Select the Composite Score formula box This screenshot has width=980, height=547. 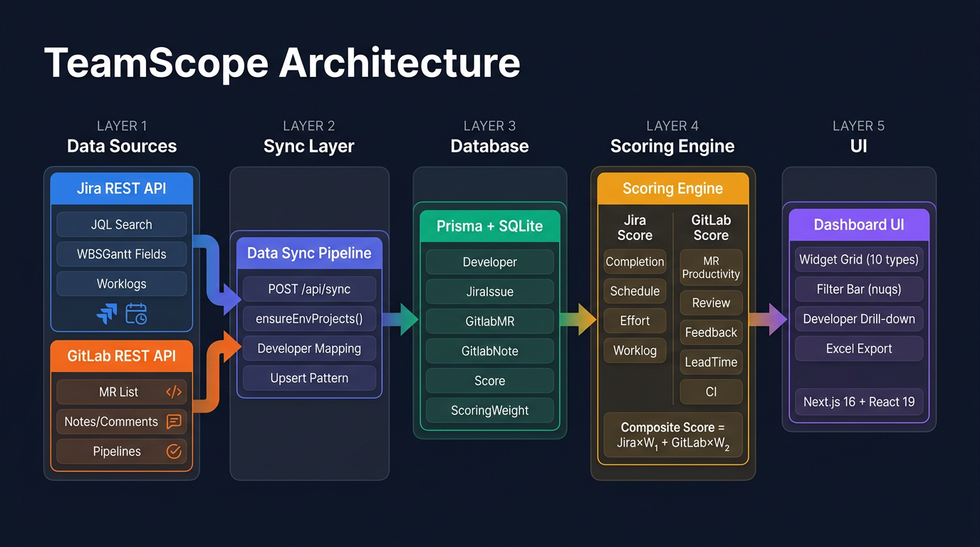672,434
